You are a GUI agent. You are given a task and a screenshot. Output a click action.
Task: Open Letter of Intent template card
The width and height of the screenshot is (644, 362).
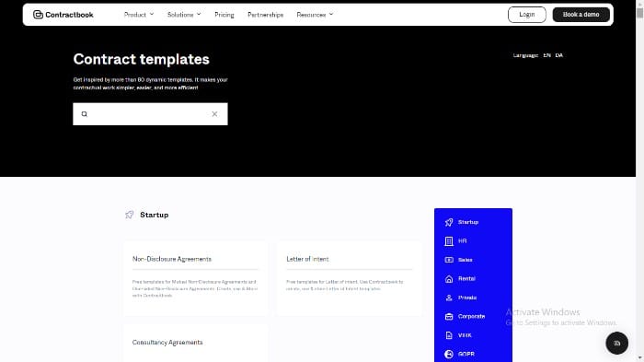click(x=350, y=278)
